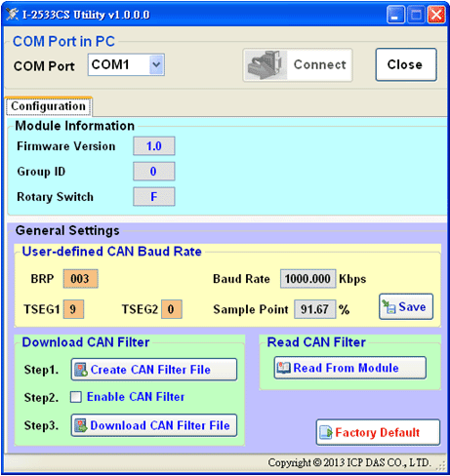Click the floppy disk icon on Save
Screen dimensions: 450x476
(x=389, y=306)
